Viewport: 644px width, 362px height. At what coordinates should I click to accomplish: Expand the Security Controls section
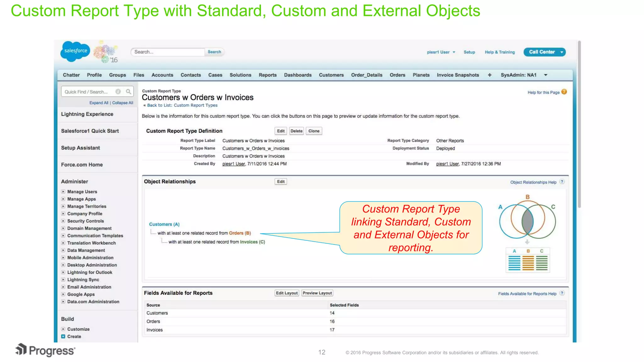[x=63, y=221]
